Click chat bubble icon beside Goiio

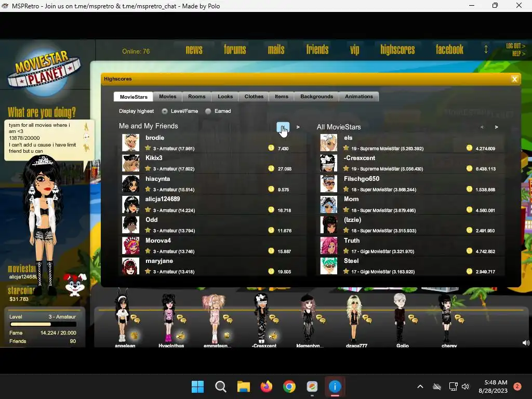tap(413, 319)
